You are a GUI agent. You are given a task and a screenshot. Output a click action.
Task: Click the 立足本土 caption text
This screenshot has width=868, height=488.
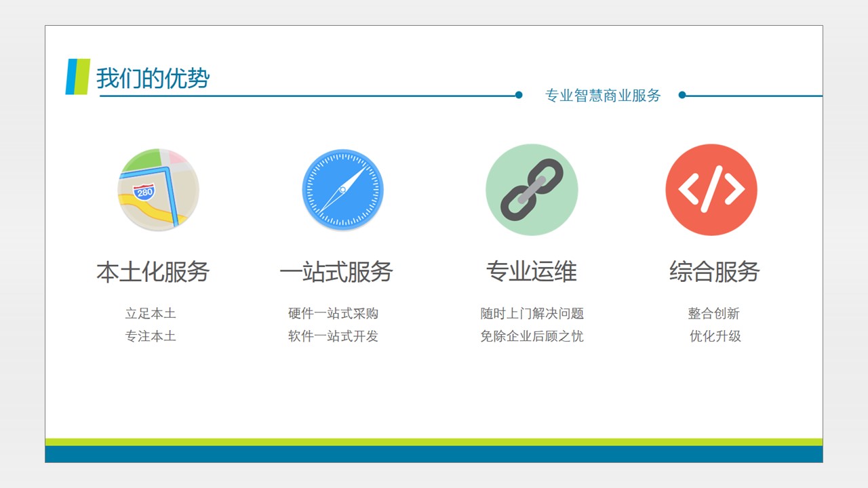coord(152,313)
